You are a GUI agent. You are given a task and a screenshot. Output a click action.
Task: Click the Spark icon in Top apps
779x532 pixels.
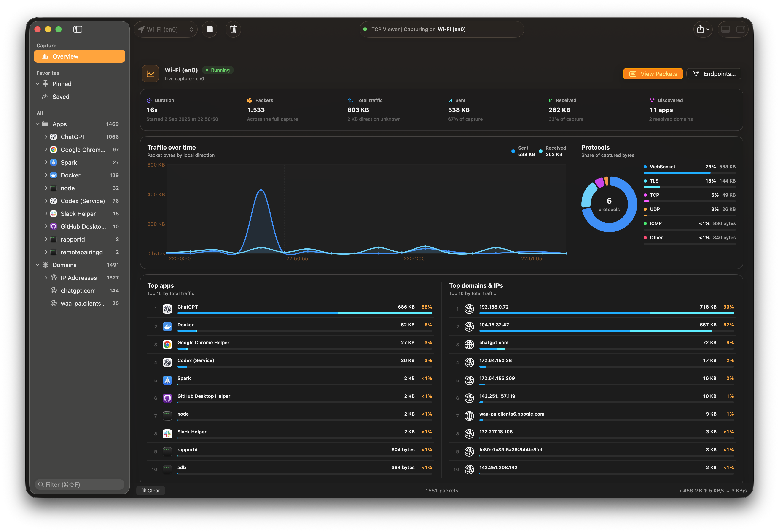[167, 380]
